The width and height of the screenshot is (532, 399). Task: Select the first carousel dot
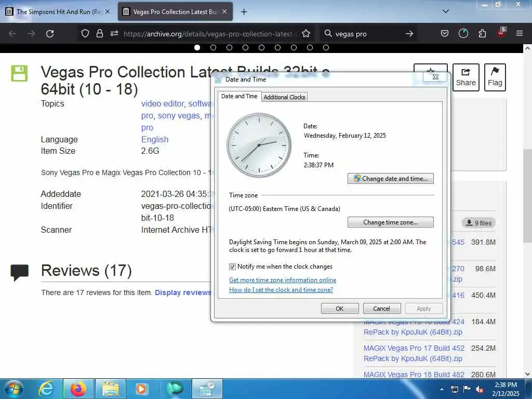click(x=197, y=47)
